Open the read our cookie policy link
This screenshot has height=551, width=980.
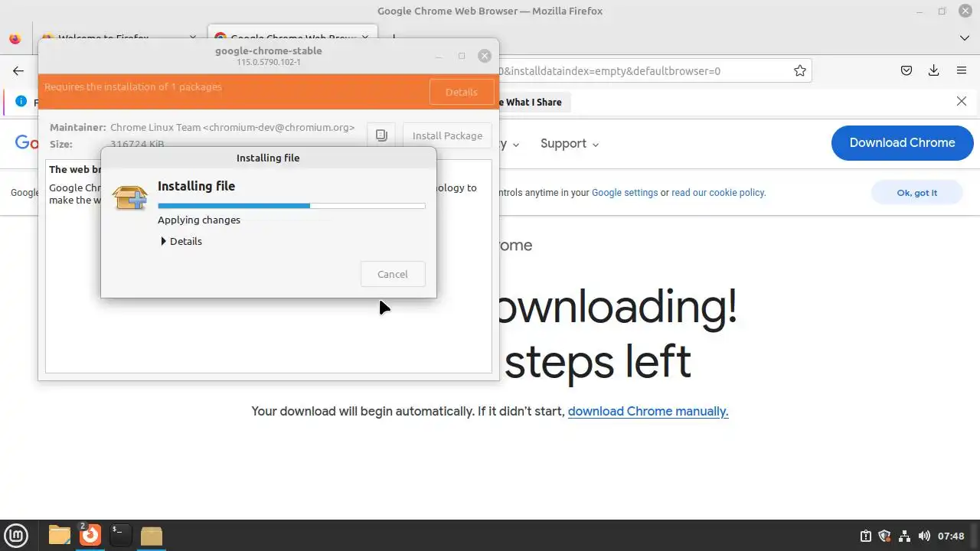(x=718, y=192)
